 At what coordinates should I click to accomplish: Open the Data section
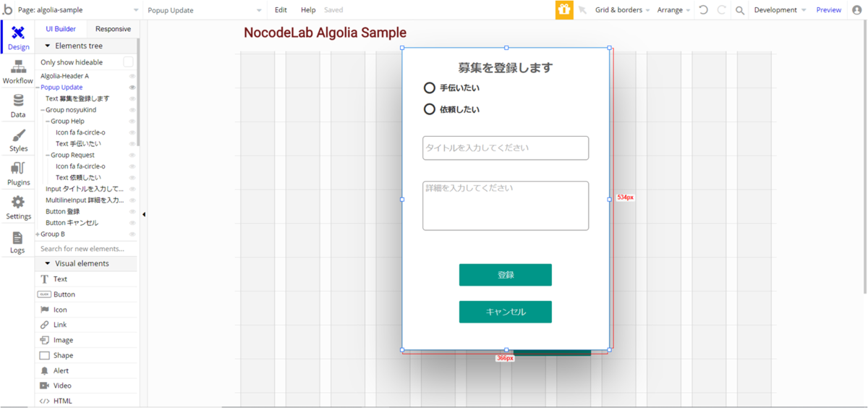point(18,106)
